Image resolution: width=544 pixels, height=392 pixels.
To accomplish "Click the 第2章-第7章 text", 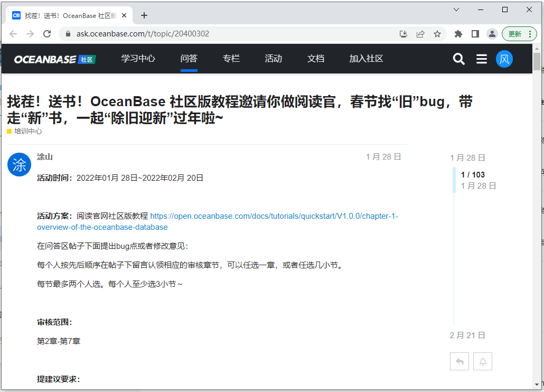I will [x=59, y=341].
